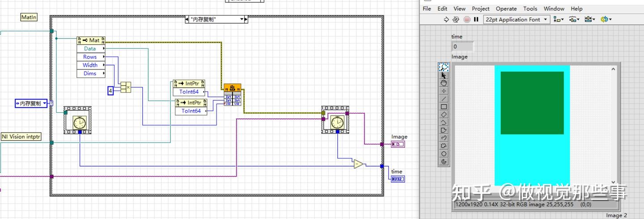Viewport: 644px width, 219px height.
Task: Click the orange Call Library Function node
Action: click(x=232, y=94)
